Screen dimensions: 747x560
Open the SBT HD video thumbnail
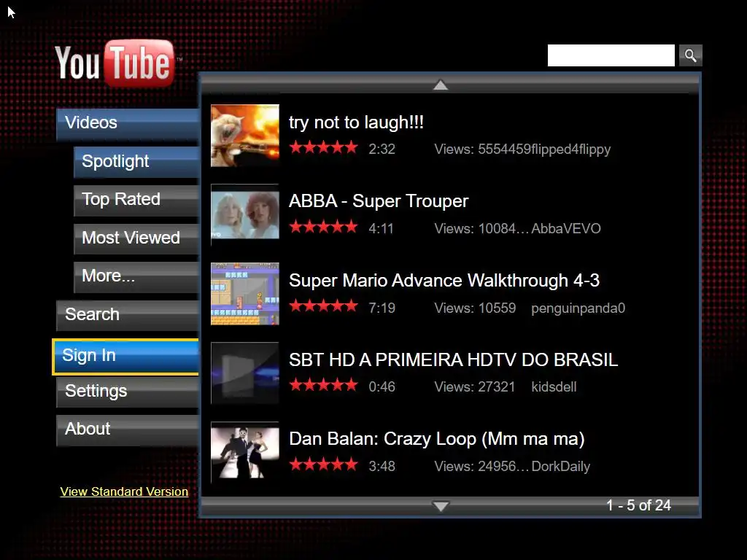(x=245, y=373)
